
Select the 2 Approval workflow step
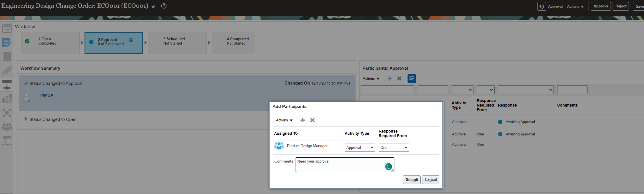pos(114,43)
